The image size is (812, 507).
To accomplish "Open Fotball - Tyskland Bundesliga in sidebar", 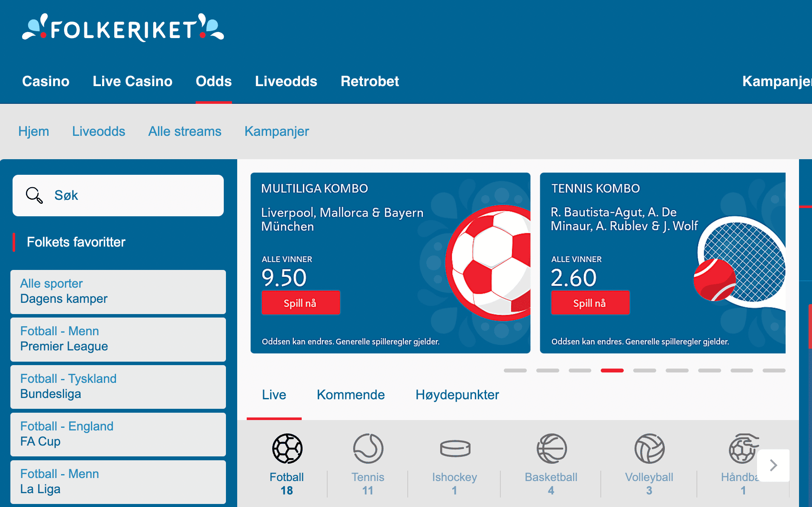I will 118,386.
